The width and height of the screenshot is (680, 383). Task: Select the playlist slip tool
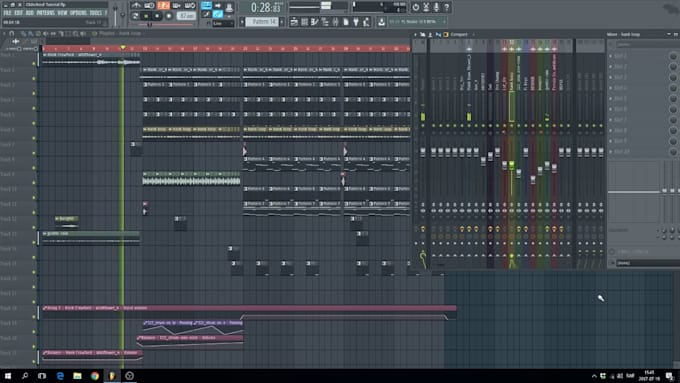pyautogui.click(x=53, y=34)
